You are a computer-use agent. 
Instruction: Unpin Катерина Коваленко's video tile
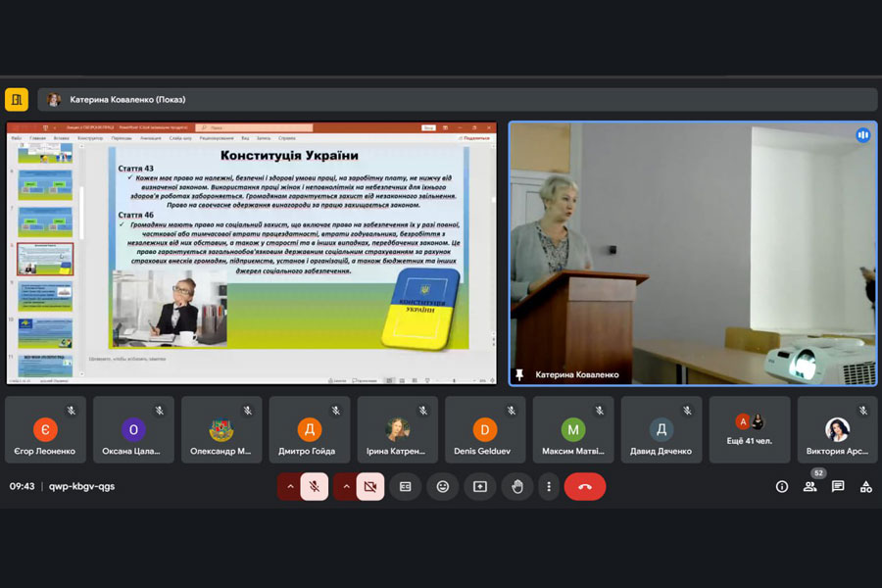pyautogui.click(x=519, y=374)
